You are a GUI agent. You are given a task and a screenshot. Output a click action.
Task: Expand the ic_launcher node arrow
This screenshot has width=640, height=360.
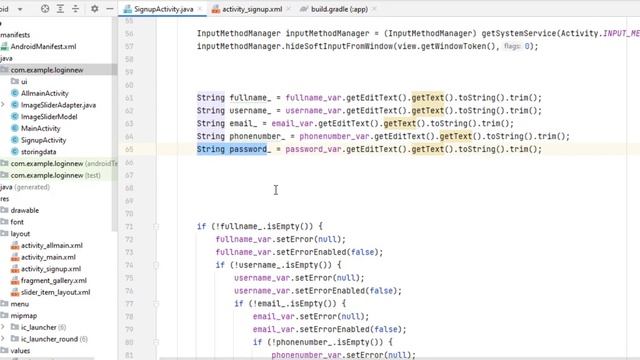[x=3, y=327]
